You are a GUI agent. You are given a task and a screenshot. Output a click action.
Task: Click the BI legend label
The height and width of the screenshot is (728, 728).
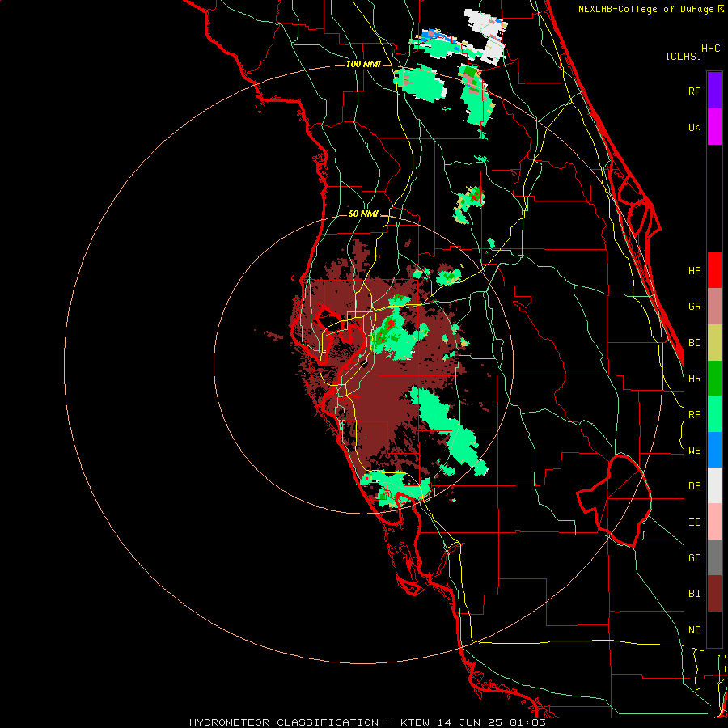[x=694, y=594]
